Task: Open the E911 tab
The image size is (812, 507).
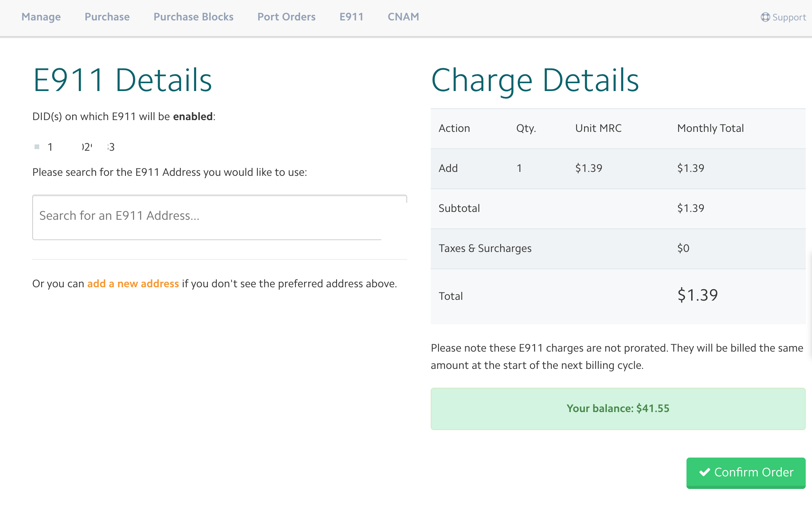Action: pos(351,17)
